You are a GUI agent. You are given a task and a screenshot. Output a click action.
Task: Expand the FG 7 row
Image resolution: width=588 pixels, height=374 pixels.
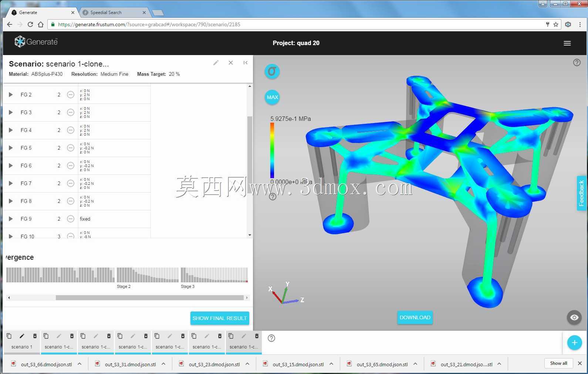[11, 183]
